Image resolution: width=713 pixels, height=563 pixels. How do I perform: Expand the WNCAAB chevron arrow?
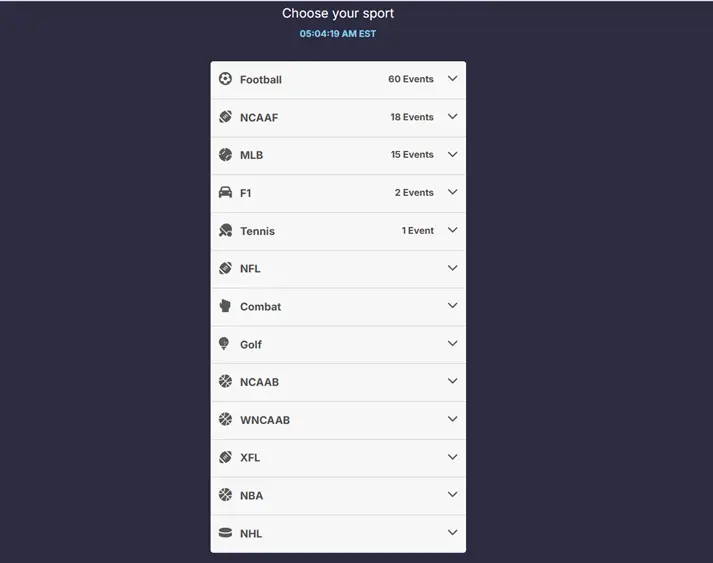pos(452,419)
